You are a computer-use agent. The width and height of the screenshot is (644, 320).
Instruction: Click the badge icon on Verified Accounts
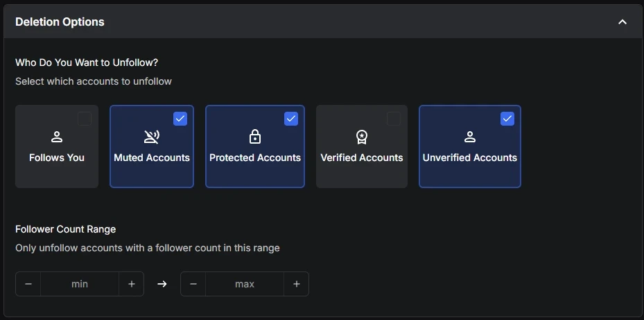click(361, 137)
